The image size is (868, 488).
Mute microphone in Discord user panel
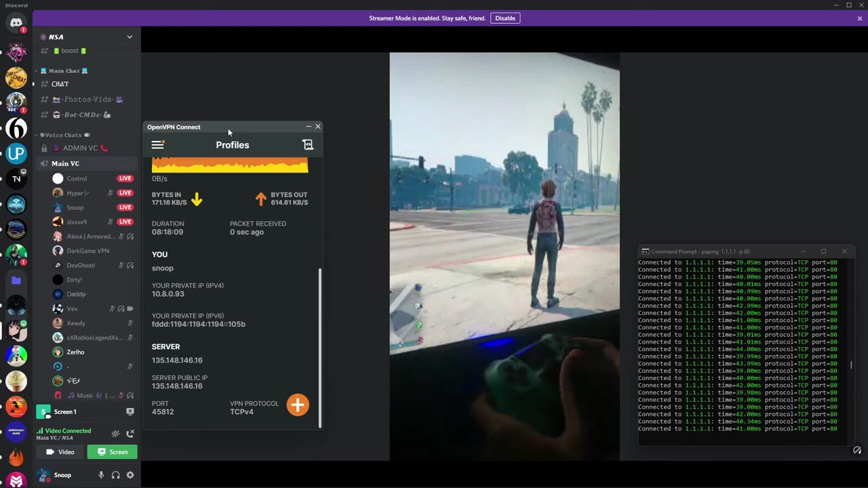click(x=101, y=475)
